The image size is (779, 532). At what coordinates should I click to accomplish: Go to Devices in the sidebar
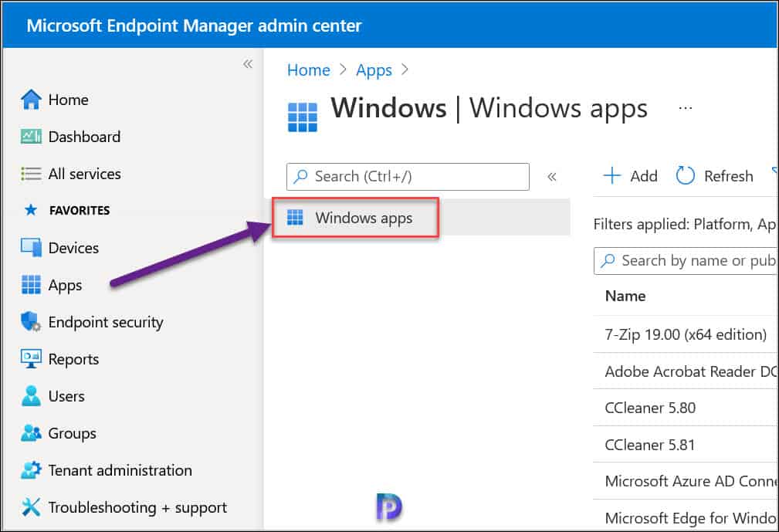click(x=73, y=248)
